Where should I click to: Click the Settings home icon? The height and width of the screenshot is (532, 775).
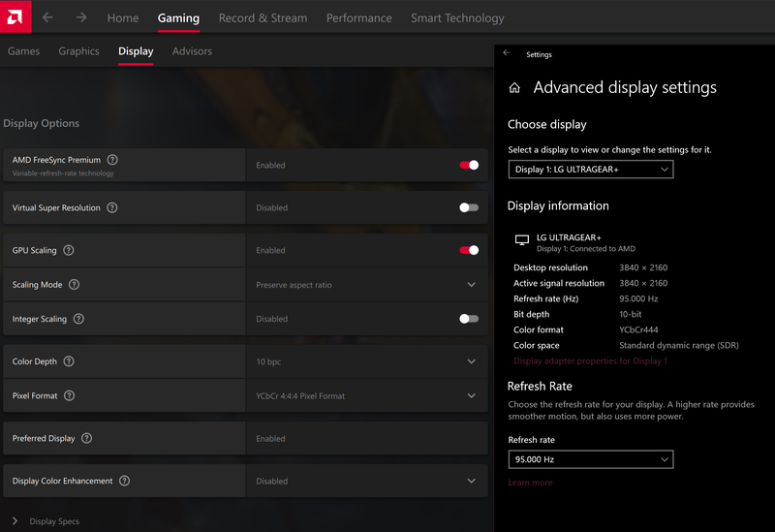pos(514,88)
